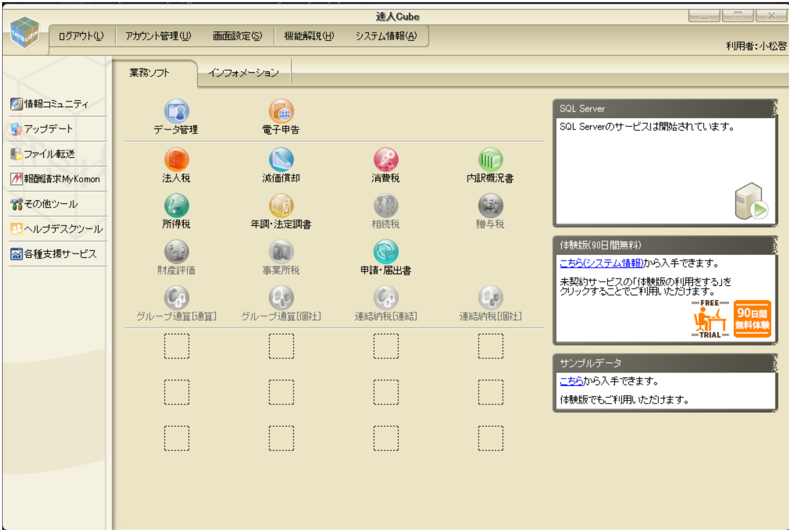Screen dimensions: 791x532
Task: Open the 消費税 software icon
Action: (x=385, y=160)
